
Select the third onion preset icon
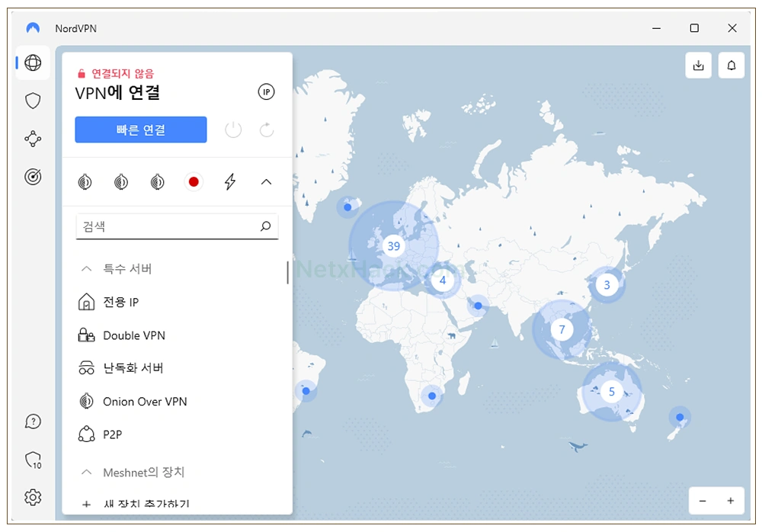(158, 182)
